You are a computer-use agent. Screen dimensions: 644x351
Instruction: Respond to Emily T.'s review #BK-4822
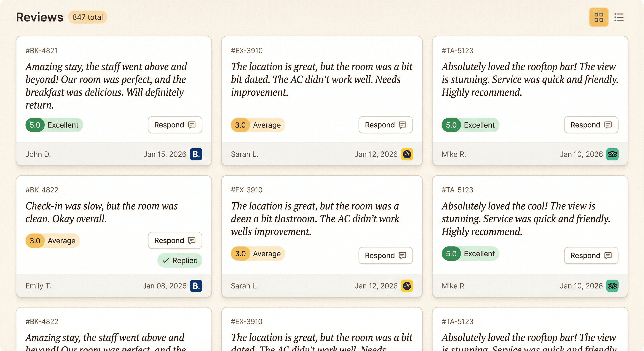175,240
